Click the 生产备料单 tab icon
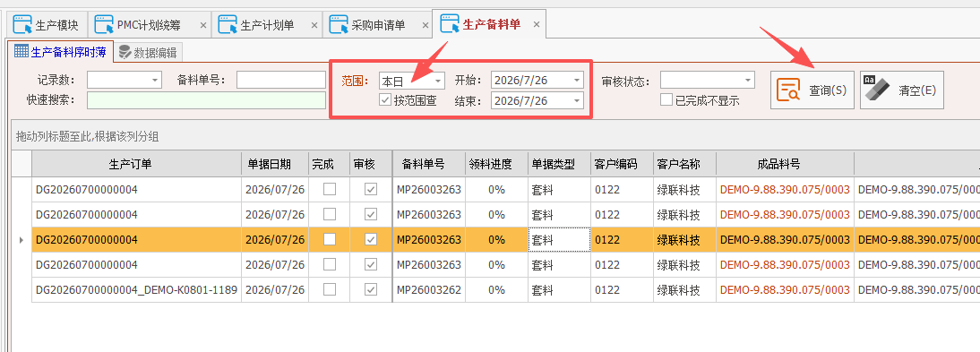Screen dimensions: 980x352 click(450, 24)
